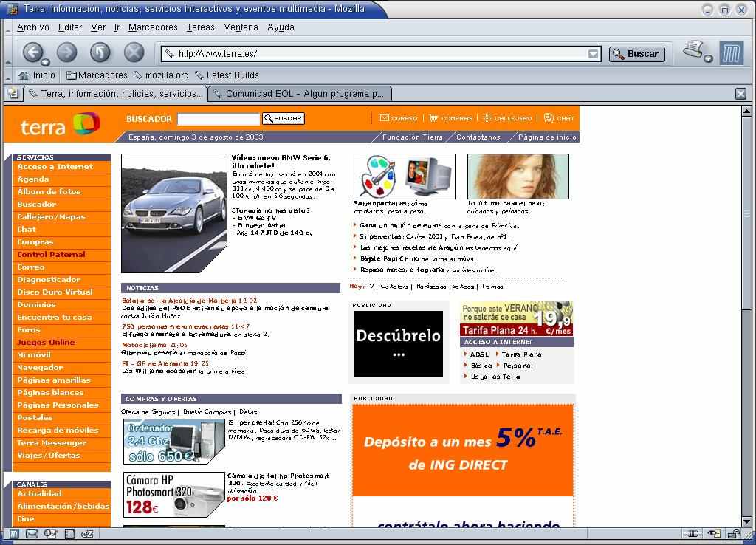
Task: Click the scrollbar down arrow
Action: pos(746,522)
